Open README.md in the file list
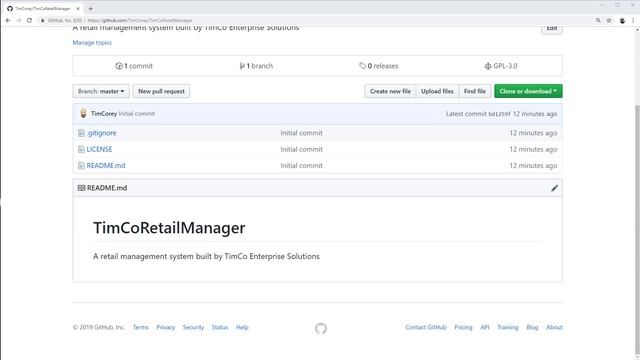The width and height of the screenshot is (640, 360). [106, 166]
